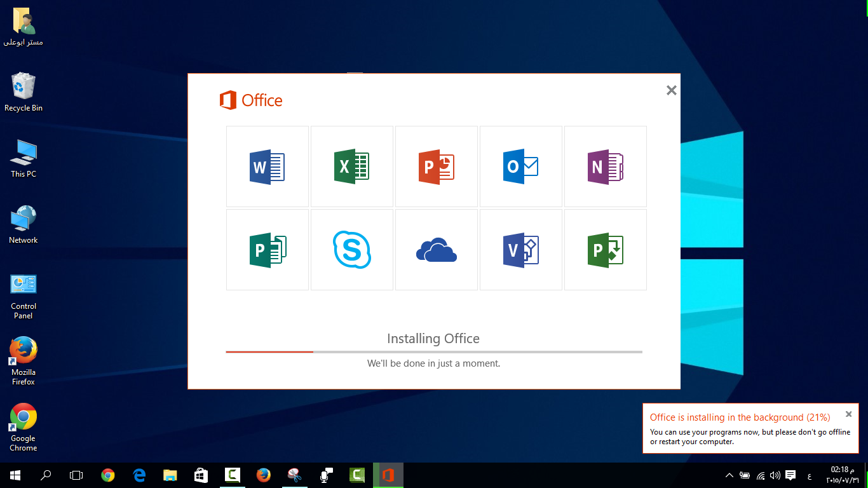The image size is (868, 488).
Task: Click the Office logo in installer window
Action: (251, 100)
